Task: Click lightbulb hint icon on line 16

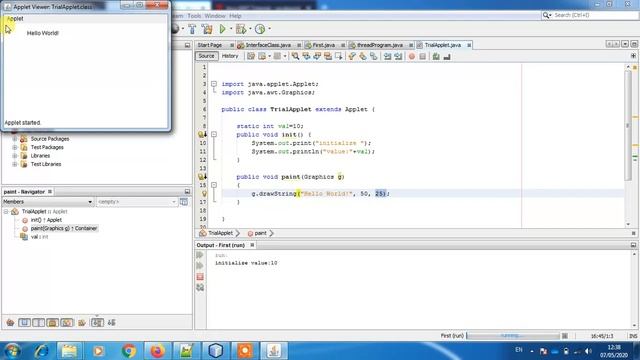Action: point(204,194)
